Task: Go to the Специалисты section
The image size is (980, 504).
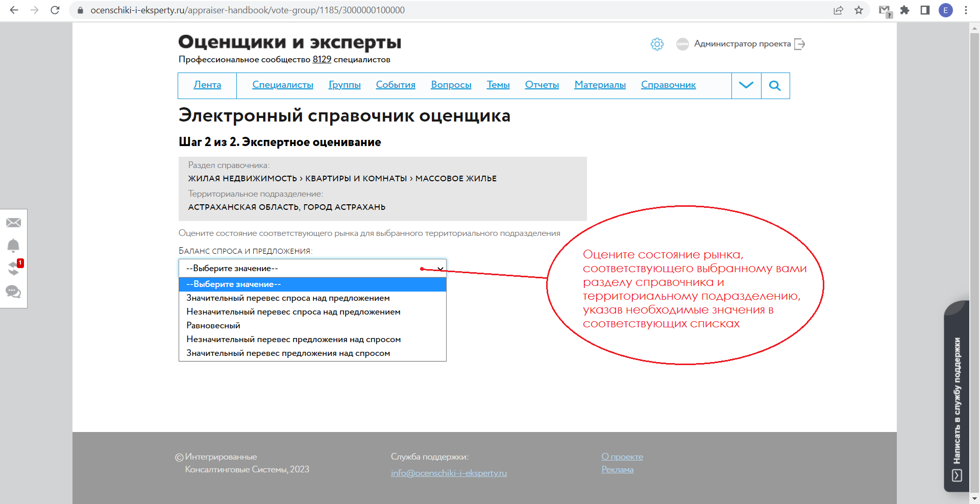Action: click(283, 85)
